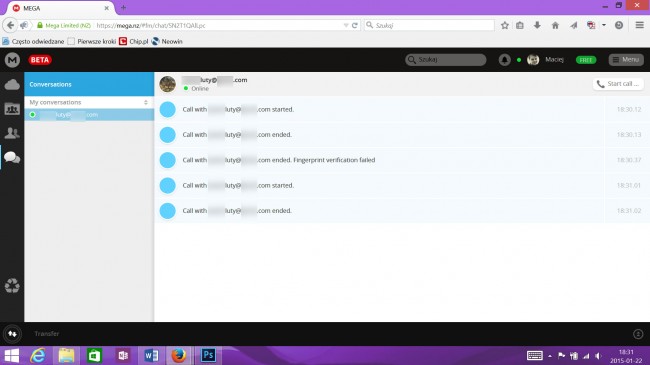The width and height of the screenshot is (650, 365).
Task: Open the Pierwsze kroki bookmark
Action: (92, 41)
